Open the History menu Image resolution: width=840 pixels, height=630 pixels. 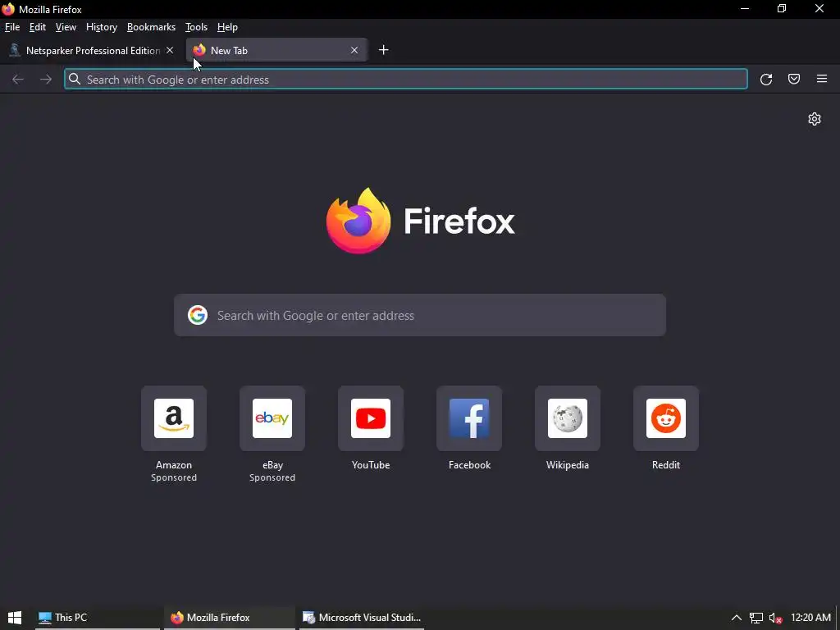click(x=101, y=27)
